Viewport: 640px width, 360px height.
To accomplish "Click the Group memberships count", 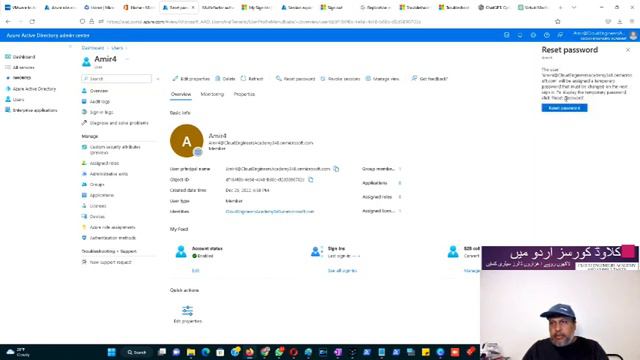I will coord(400,169).
